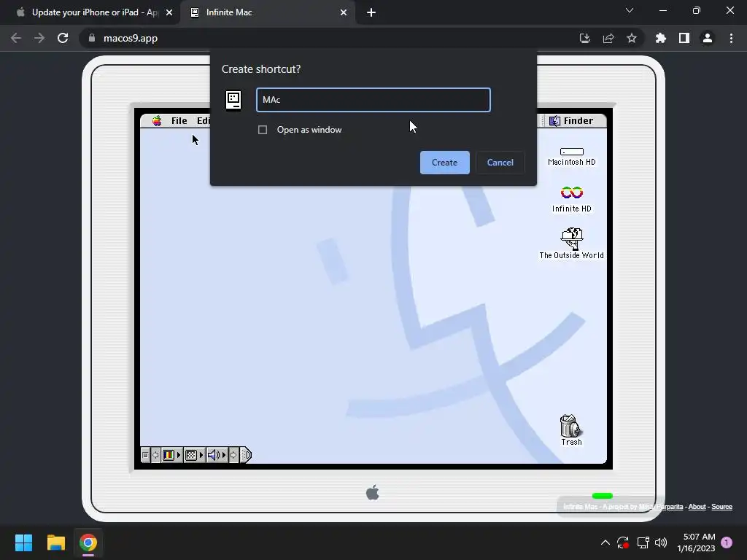Open File Explorer from the taskbar

click(x=55, y=542)
